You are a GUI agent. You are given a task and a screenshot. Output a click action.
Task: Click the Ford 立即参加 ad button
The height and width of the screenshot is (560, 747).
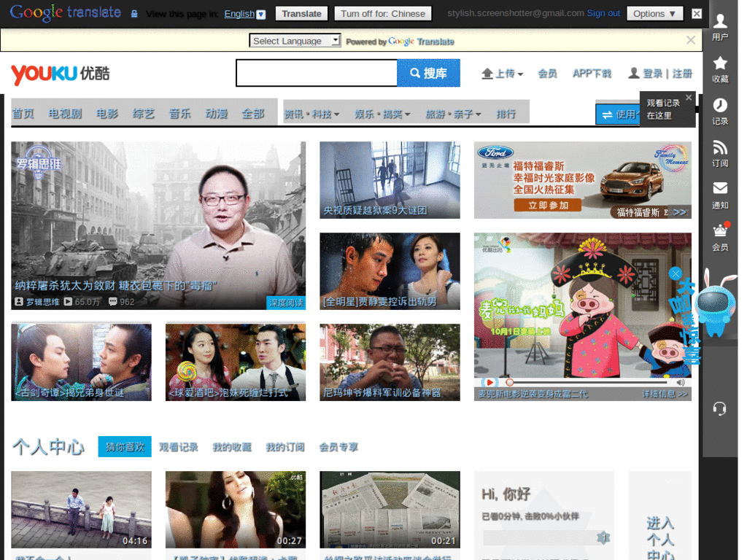547,205
